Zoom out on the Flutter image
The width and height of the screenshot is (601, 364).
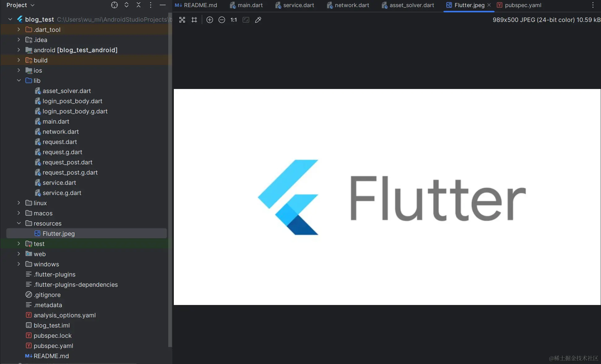tap(221, 20)
